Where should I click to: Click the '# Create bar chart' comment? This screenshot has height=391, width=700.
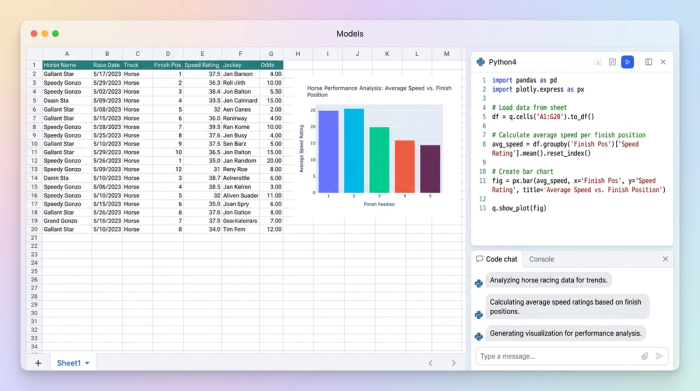click(x=522, y=171)
